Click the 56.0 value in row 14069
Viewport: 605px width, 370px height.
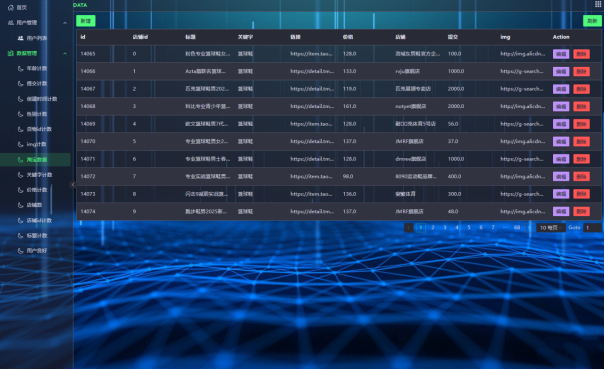coord(453,124)
